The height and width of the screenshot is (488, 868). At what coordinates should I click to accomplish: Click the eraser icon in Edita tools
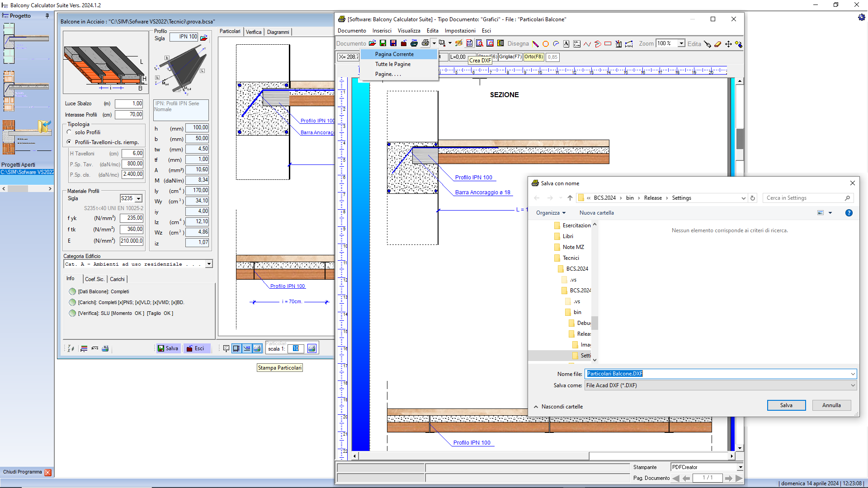[x=718, y=44]
